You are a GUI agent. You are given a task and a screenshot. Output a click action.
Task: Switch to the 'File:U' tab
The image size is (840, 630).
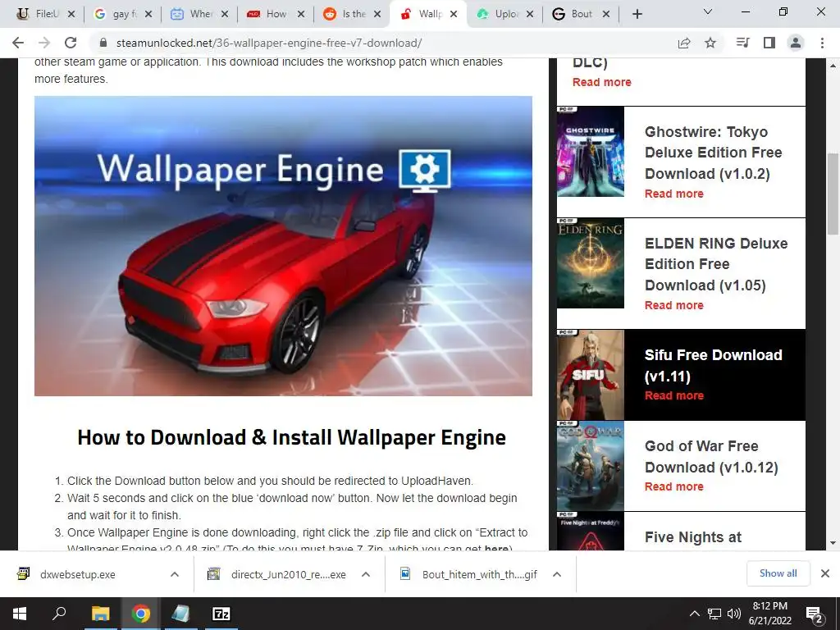click(x=46, y=14)
